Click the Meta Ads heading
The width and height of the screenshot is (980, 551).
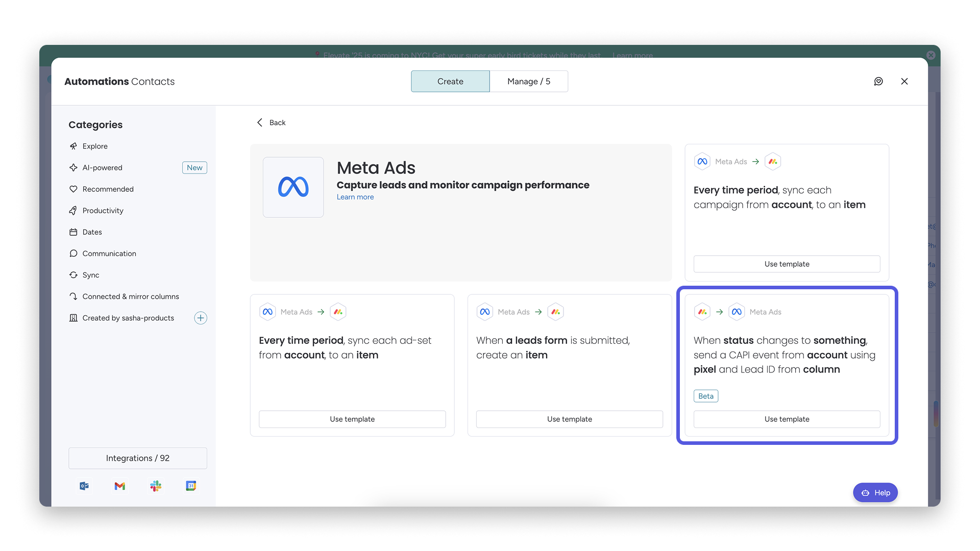(376, 168)
